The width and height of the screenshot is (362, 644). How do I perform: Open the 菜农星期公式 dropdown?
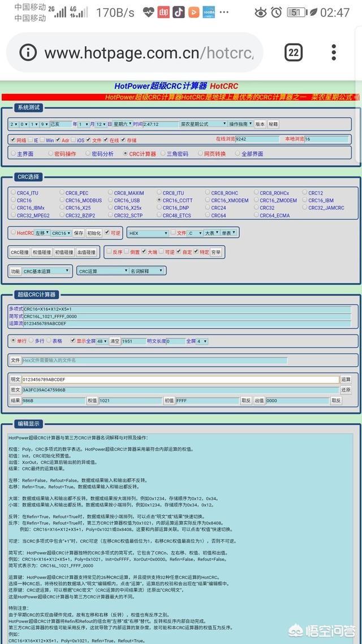pos(203,124)
